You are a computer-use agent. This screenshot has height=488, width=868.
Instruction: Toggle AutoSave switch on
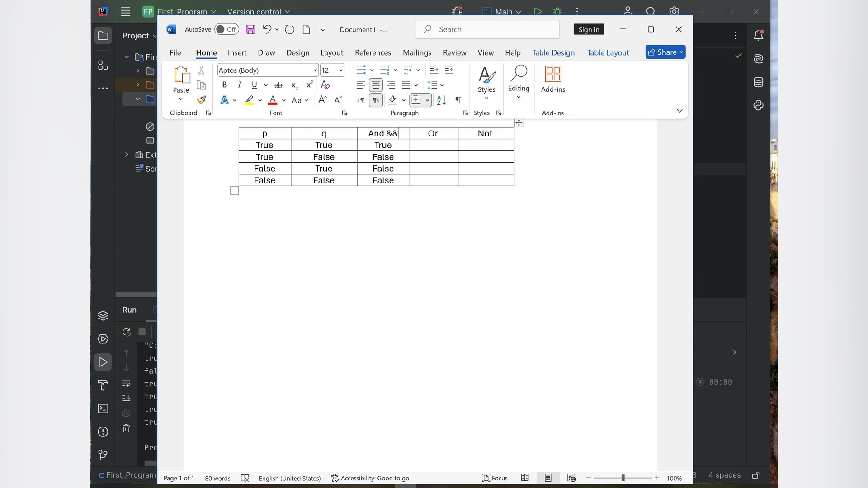pyautogui.click(x=226, y=29)
